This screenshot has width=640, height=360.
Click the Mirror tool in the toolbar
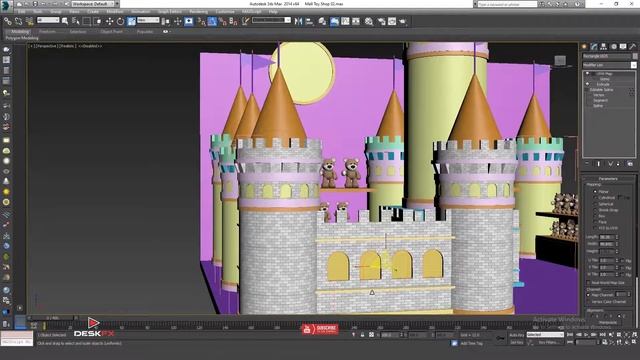pyautogui.click(x=298, y=21)
